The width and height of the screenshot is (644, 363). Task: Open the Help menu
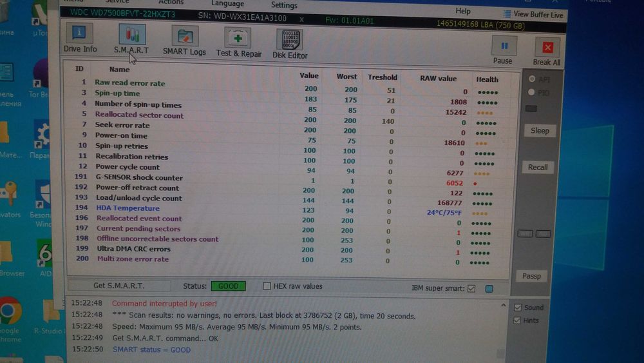pyautogui.click(x=463, y=11)
